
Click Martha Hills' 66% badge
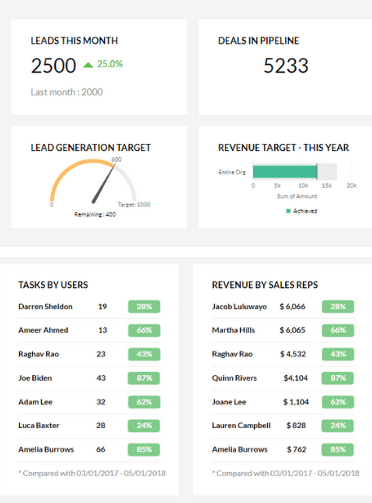pyautogui.click(x=338, y=330)
